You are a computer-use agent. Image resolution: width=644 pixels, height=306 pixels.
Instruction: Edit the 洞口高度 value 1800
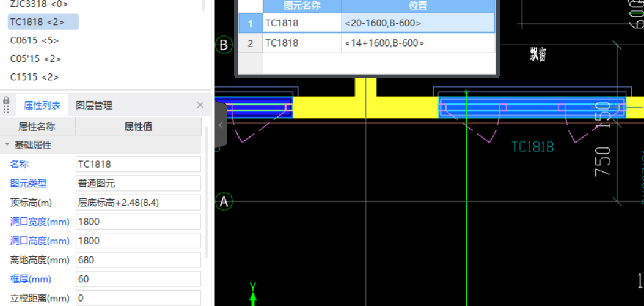[138, 241]
